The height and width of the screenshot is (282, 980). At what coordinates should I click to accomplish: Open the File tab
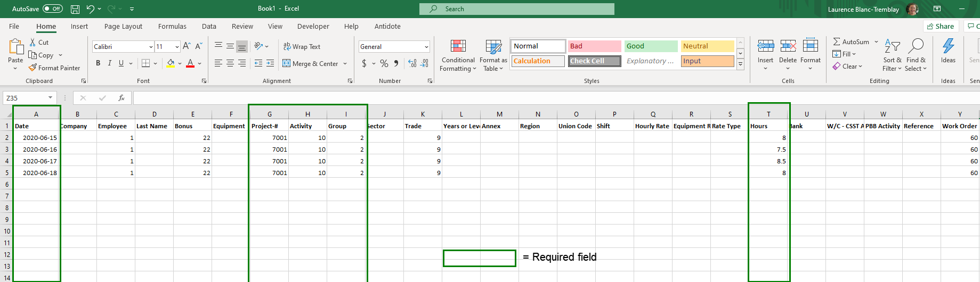tap(14, 26)
